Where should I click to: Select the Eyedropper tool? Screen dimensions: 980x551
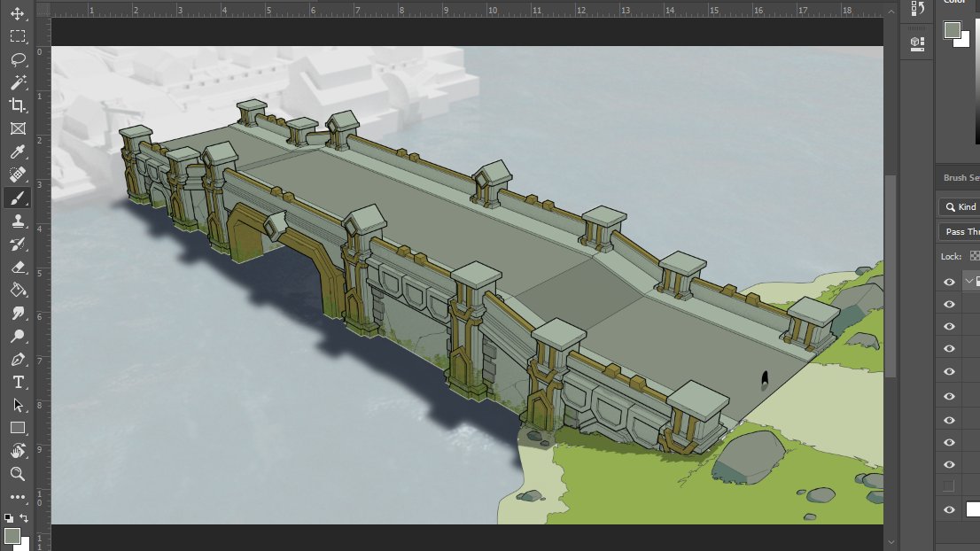pos(18,151)
